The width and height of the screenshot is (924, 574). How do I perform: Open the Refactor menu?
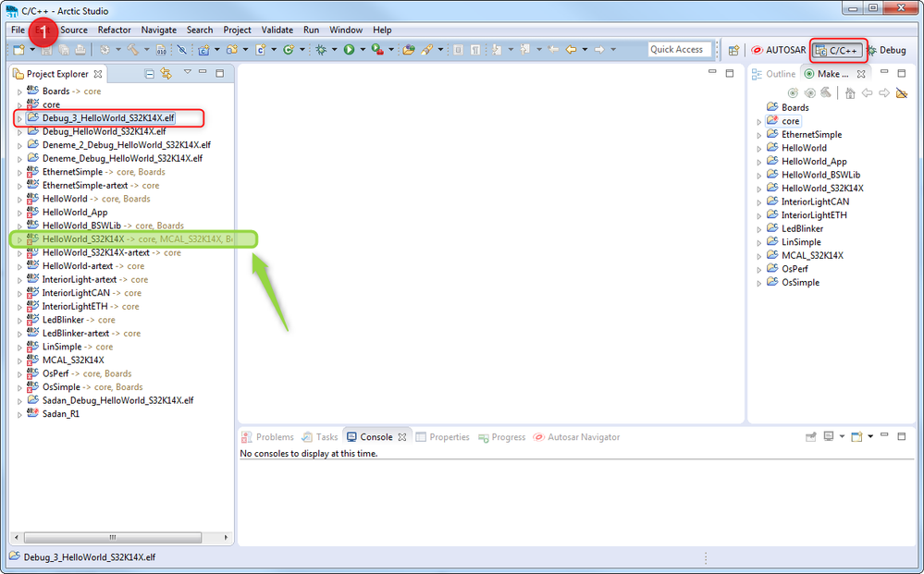[115, 30]
